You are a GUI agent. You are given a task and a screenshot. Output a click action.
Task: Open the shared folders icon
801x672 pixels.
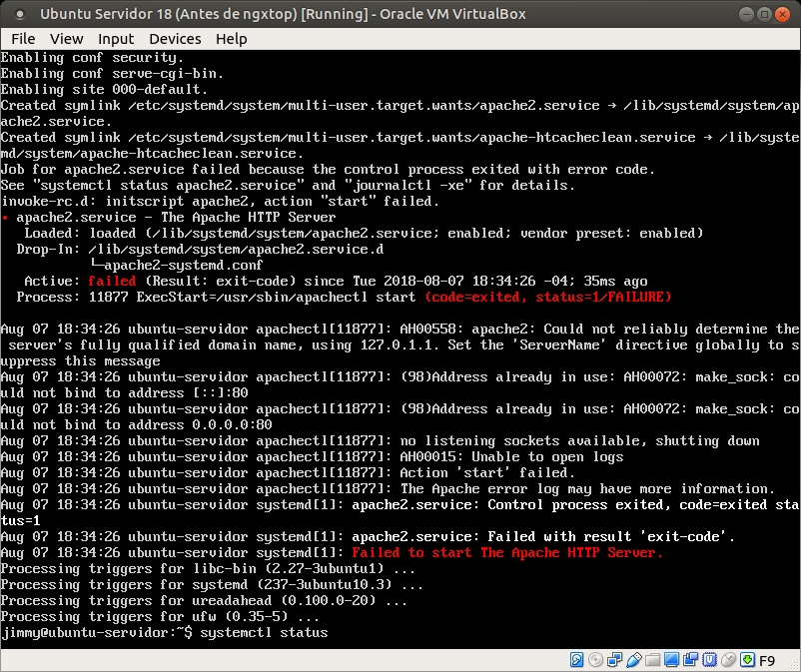652,660
